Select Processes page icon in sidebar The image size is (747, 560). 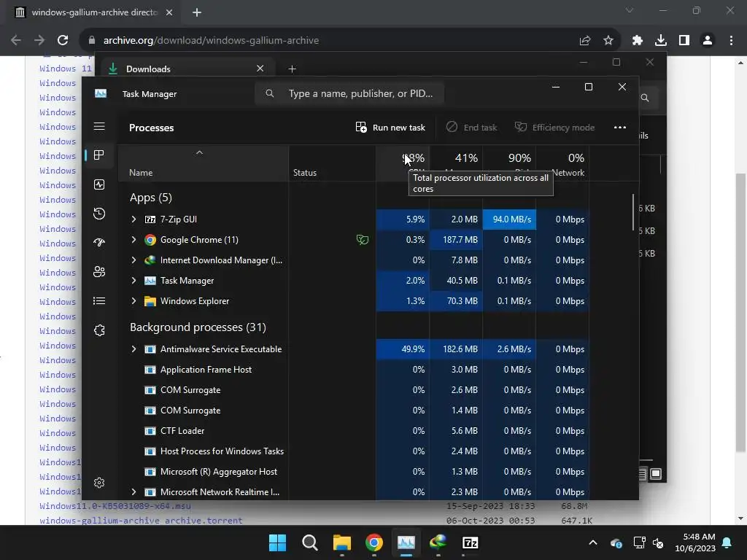[x=99, y=155]
